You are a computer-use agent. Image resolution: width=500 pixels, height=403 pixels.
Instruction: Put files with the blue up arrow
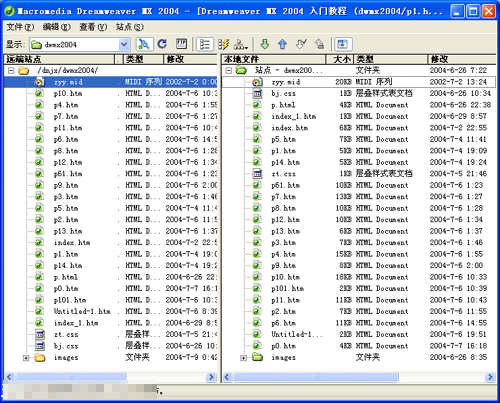(283, 44)
